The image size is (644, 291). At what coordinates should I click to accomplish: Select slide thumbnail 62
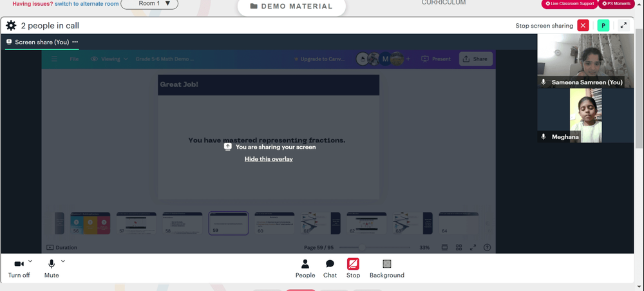pyautogui.click(x=366, y=223)
